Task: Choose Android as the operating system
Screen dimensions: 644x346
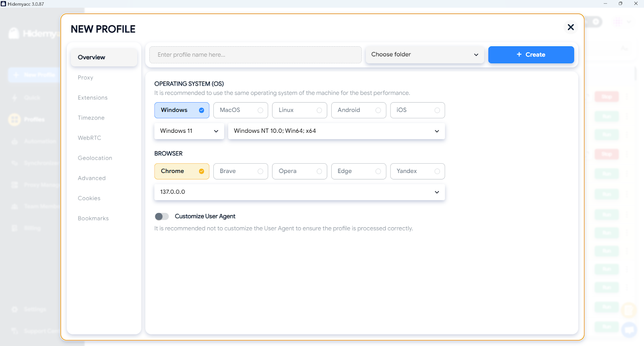Action: pos(358,110)
